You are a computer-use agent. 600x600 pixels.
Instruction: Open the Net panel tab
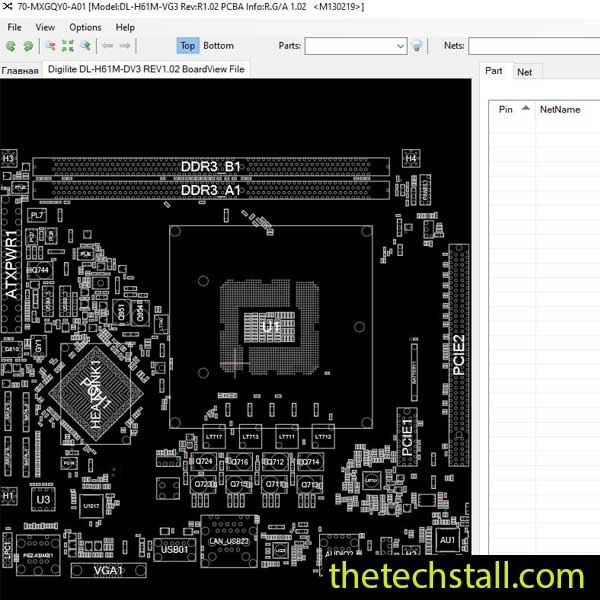click(x=525, y=72)
